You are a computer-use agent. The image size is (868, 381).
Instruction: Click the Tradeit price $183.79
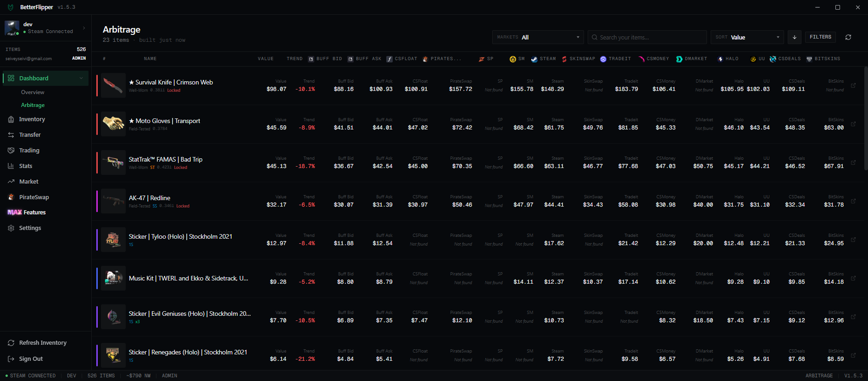pyautogui.click(x=627, y=89)
